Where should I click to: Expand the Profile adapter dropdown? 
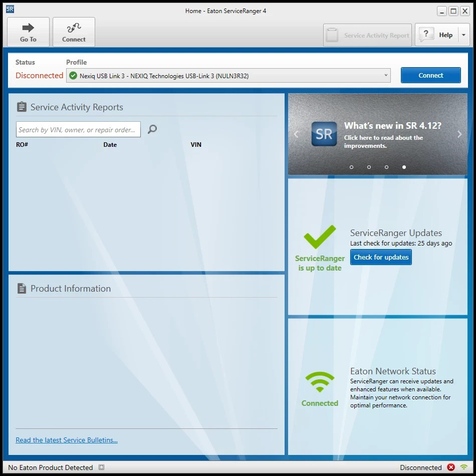(386, 75)
